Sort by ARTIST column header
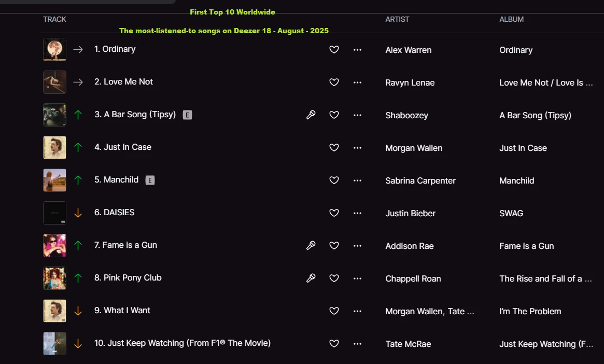Image resolution: width=604 pixels, height=364 pixels. tap(397, 19)
